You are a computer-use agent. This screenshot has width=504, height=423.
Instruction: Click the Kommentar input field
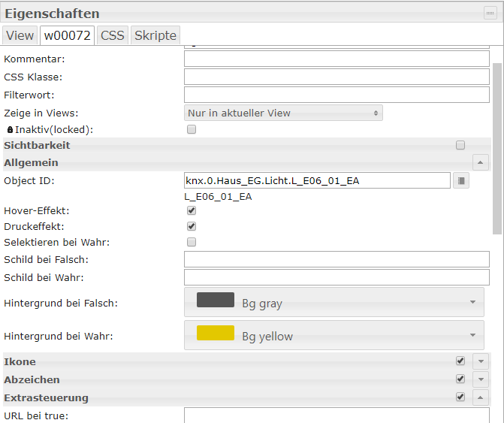coord(337,59)
